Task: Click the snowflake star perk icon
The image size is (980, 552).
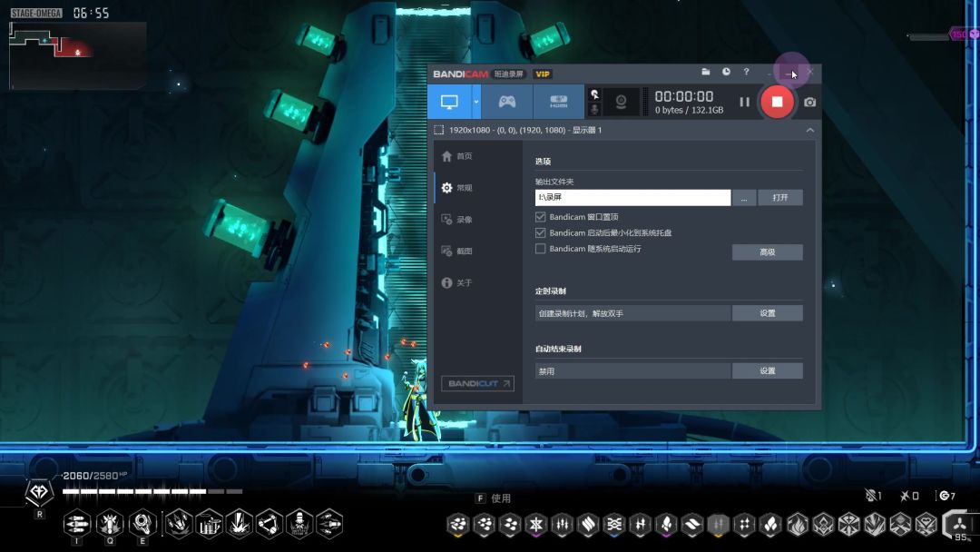Action: 535,525
